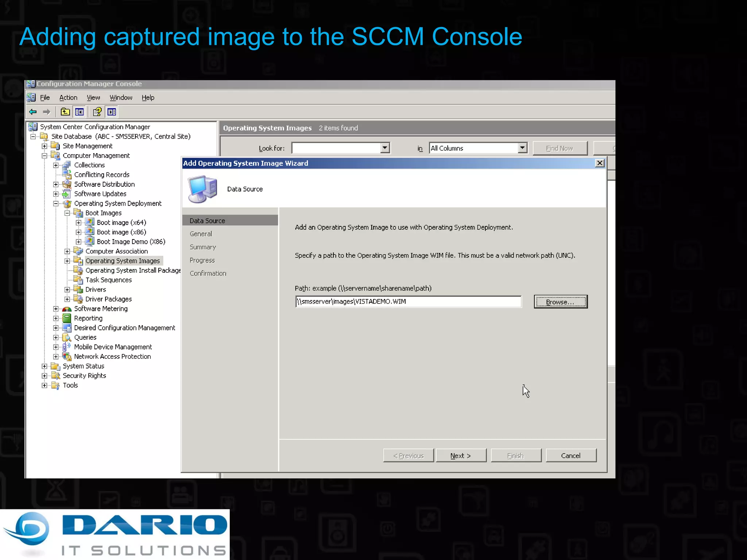
Task: Toggle the Show/Hide Console Tree icon
Action: [79, 112]
